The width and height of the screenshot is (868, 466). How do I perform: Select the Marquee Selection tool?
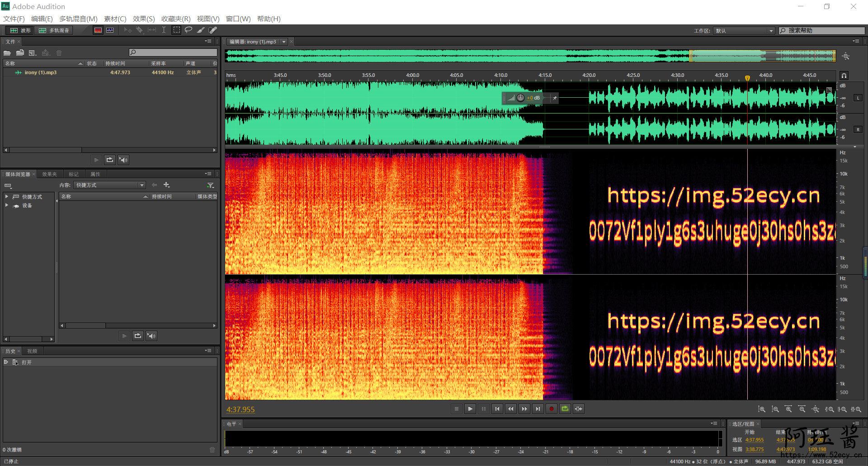pyautogui.click(x=176, y=30)
